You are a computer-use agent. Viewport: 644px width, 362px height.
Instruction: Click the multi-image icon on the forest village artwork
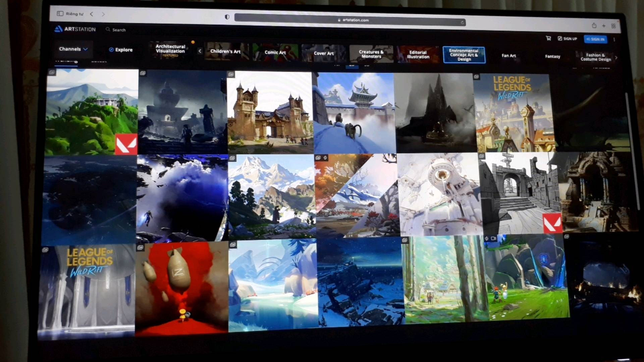[405, 240]
